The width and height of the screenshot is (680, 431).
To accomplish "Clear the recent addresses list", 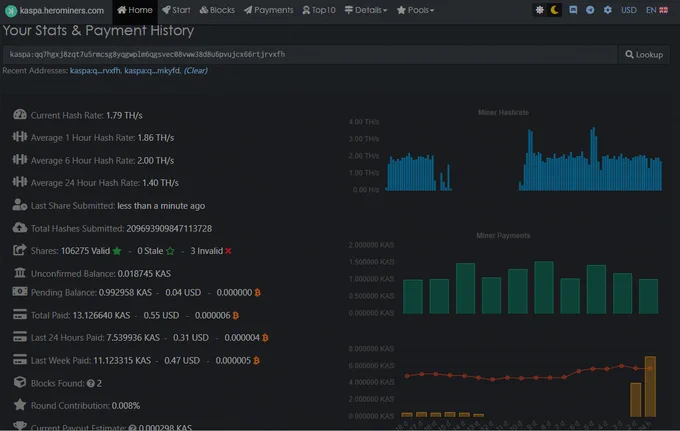I will pyautogui.click(x=196, y=71).
